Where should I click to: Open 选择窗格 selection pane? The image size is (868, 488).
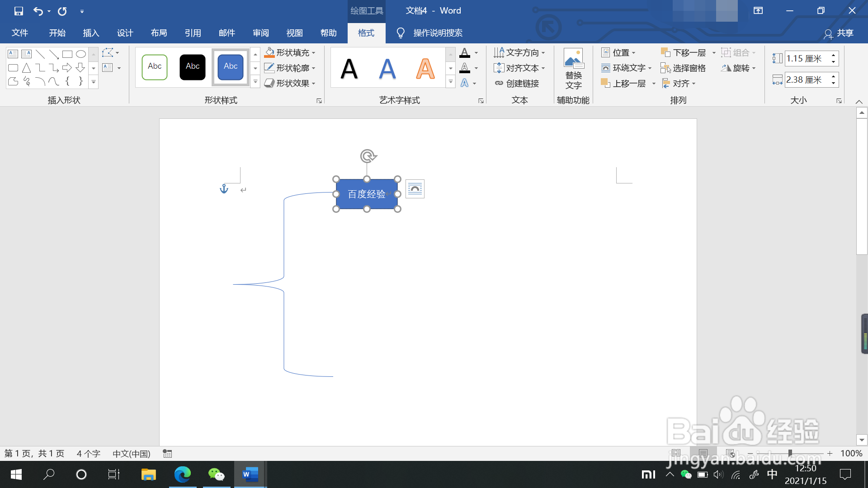[683, 68]
